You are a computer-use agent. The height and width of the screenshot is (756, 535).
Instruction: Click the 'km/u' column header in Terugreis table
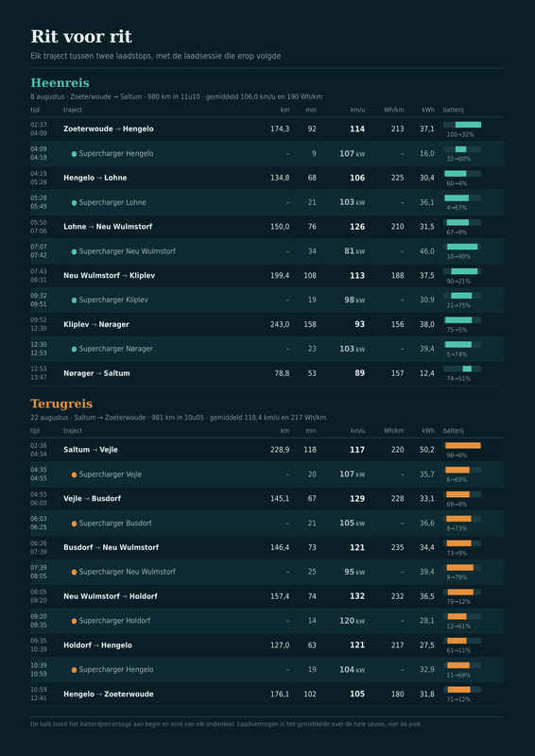tap(357, 431)
